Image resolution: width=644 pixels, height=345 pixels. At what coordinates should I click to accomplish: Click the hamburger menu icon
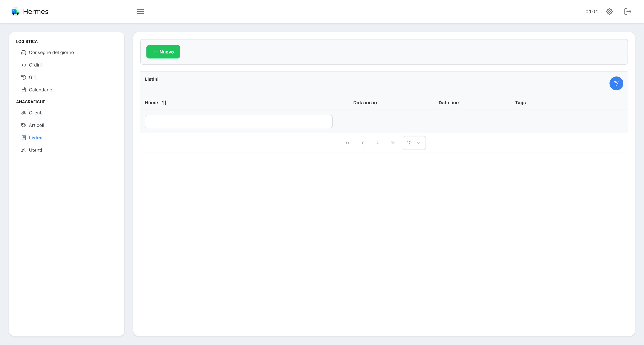[x=140, y=11]
